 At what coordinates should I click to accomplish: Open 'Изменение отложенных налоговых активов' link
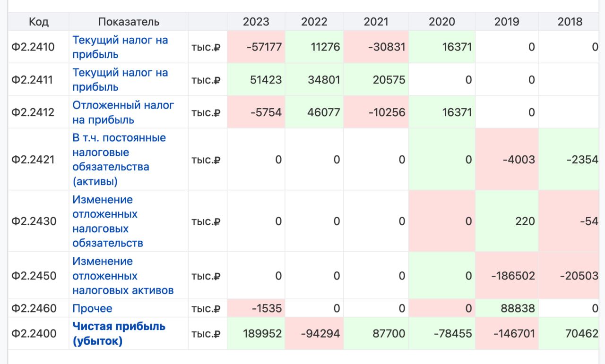click(123, 276)
